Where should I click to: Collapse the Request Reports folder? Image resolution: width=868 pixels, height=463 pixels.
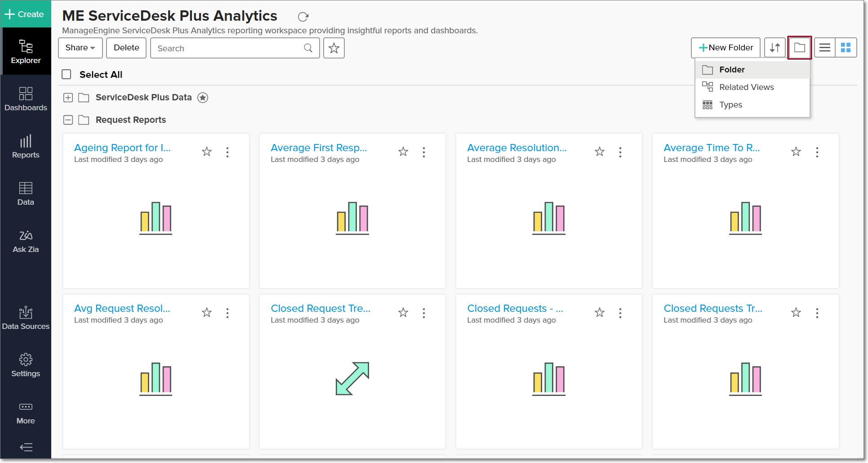(68, 120)
